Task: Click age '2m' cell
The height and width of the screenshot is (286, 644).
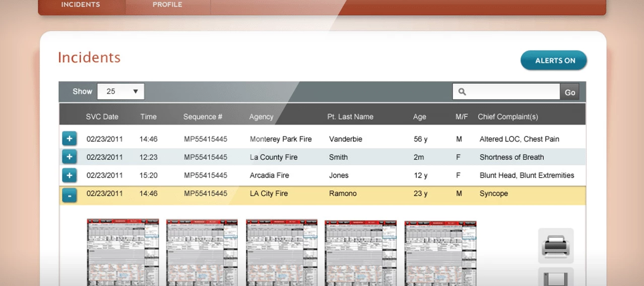Action: point(419,157)
